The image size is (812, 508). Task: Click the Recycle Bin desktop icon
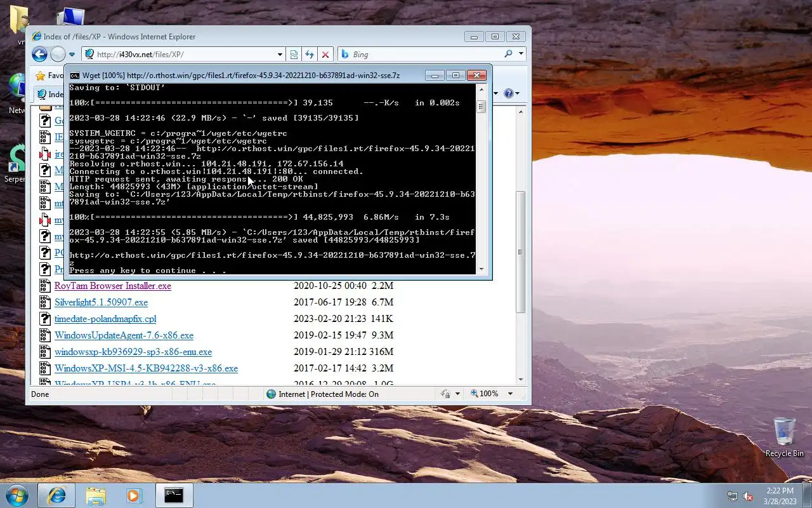point(785,437)
